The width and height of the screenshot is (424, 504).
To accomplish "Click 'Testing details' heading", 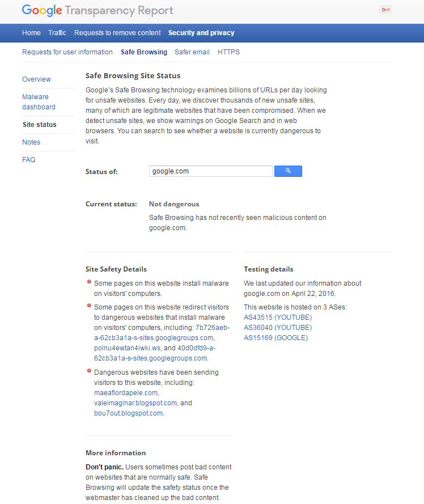I will (x=269, y=269).
